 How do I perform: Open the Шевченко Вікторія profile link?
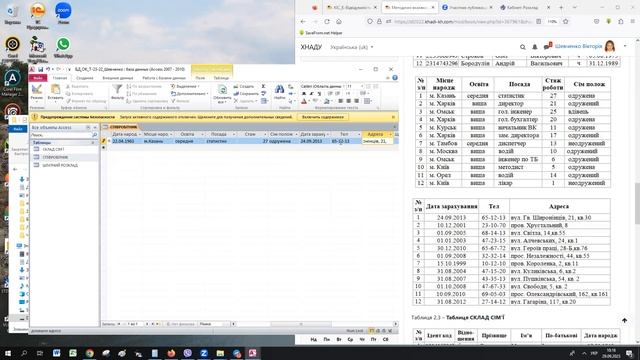pyautogui.click(x=578, y=46)
